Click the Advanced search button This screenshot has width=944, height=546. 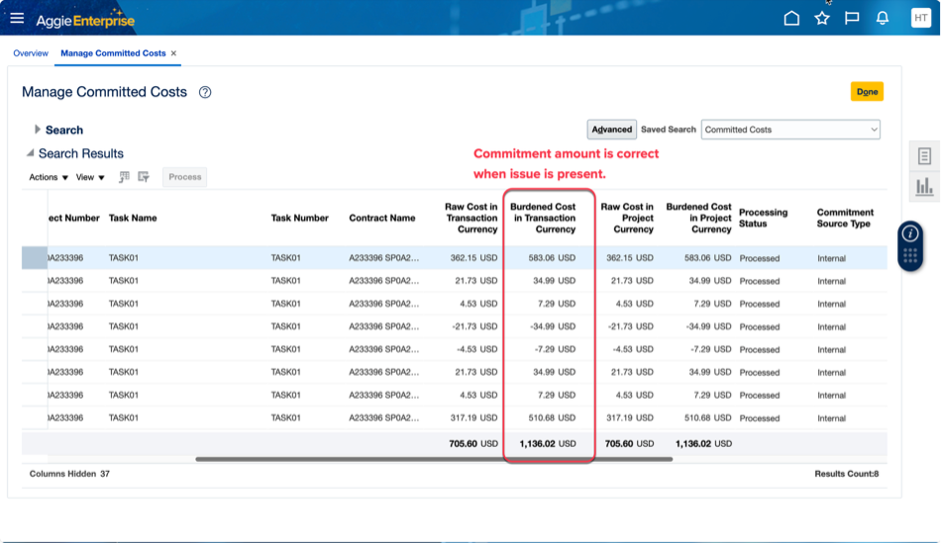pos(611,129)
